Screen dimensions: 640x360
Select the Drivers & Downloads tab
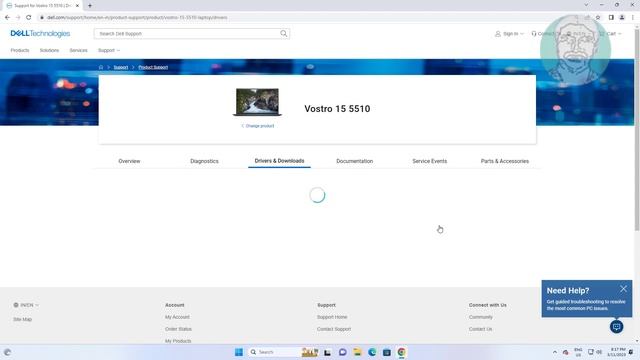tap(279, 161)
